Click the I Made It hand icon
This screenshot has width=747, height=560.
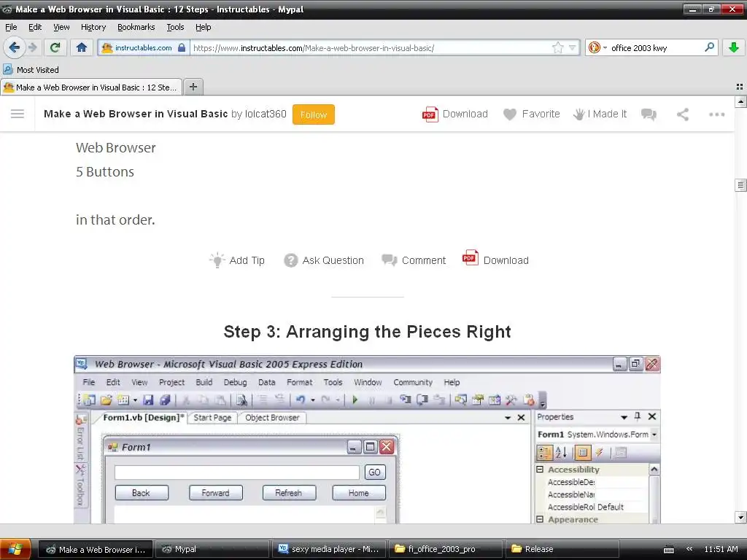(578, 114)
